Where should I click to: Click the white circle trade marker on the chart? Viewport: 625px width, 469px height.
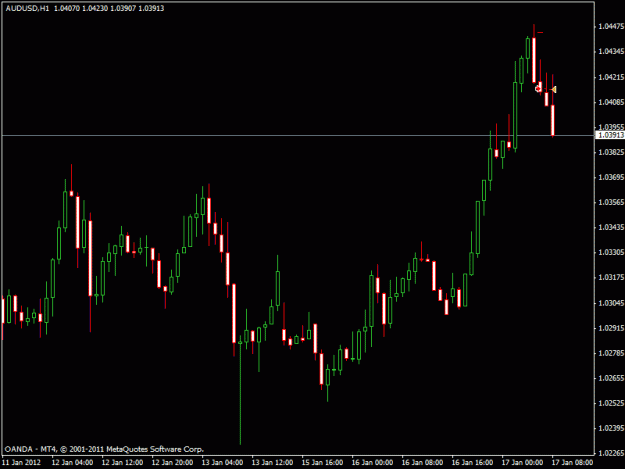pyautogui.click(x=538, y=89)
